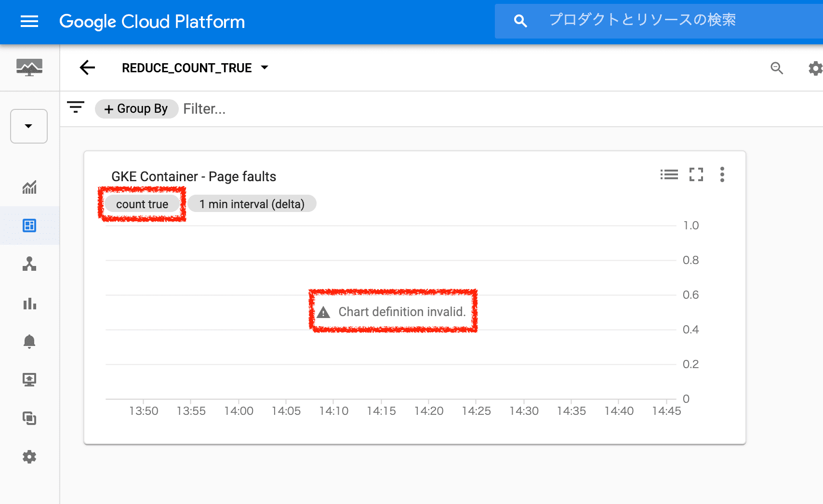Click the 14:00 time axis label
The image size is (823, 504).
click(x=239, y=411)
